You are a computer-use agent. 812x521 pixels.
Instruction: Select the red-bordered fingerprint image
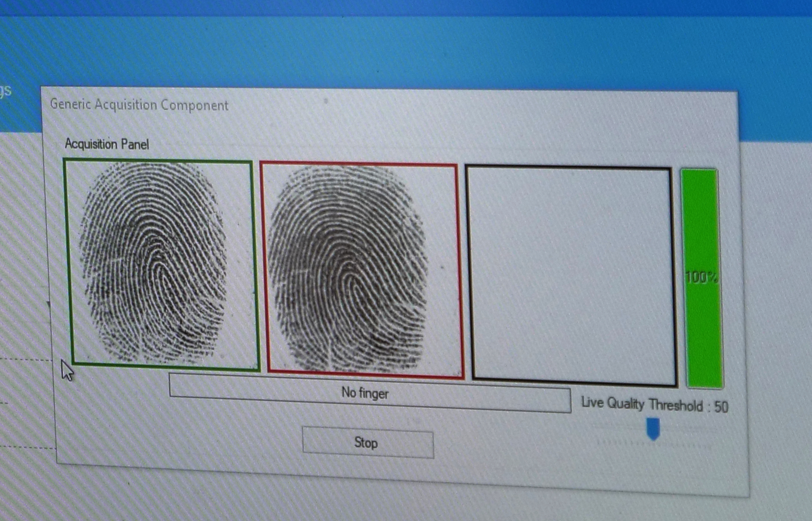click(x=361, y=270)
